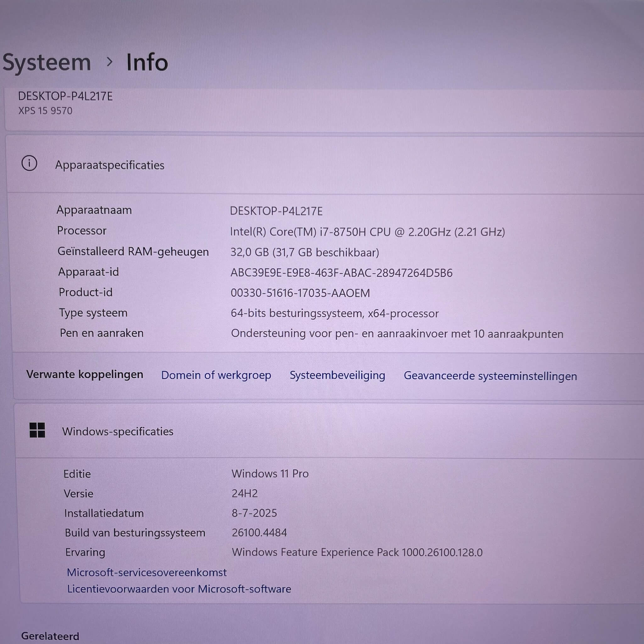This screenshot has width=644, height=644.
Task: Select 64-bits besturingssysteem value
Action: tap(335, 313)
